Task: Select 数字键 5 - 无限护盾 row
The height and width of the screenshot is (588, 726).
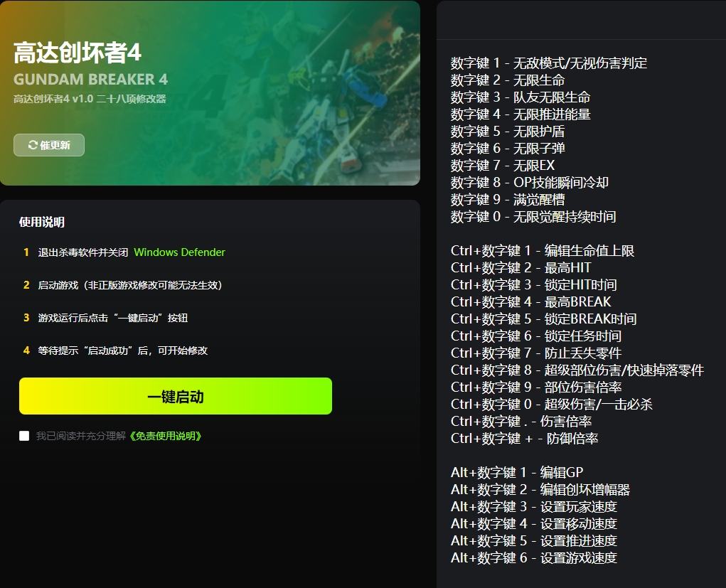Action: [508, 132]
